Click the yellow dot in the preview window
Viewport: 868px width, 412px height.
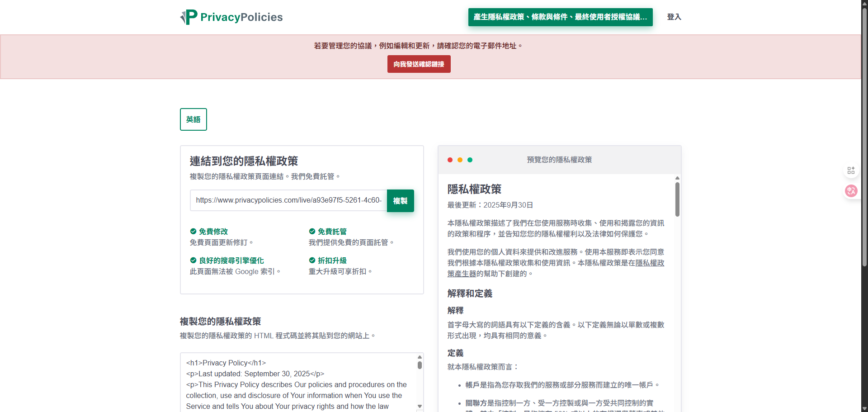[x=460, y=160]
